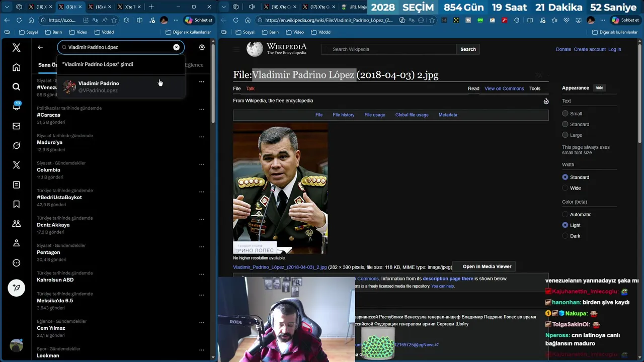Open the Bookmarks icon in the X sidebar

click(x=16, y=204)
